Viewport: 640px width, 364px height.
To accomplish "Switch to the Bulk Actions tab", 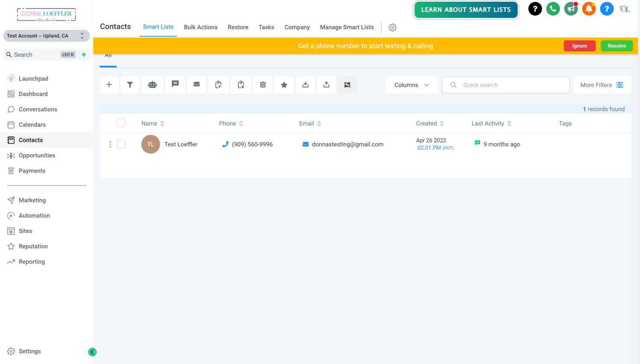I will 201,27.
